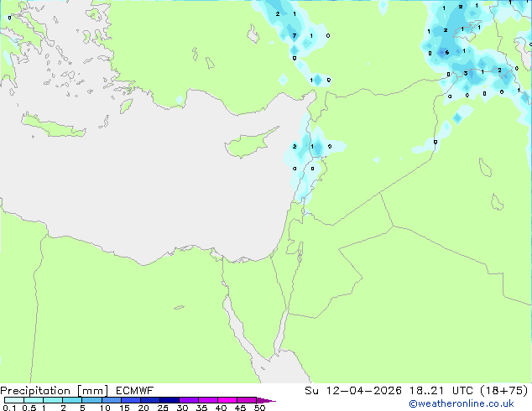This screenshot has height=411, width=532.
Task: Click the legend value '0.5'
Action: tap(29, 408)
